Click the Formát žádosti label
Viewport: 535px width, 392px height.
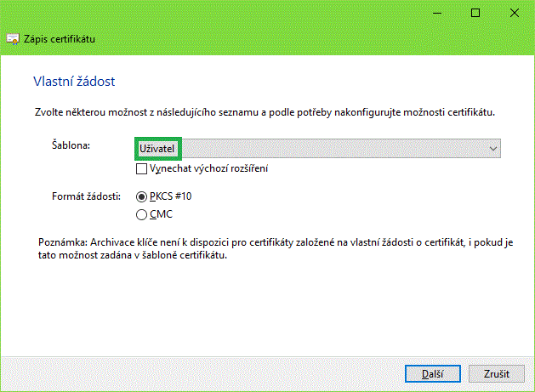86,197
